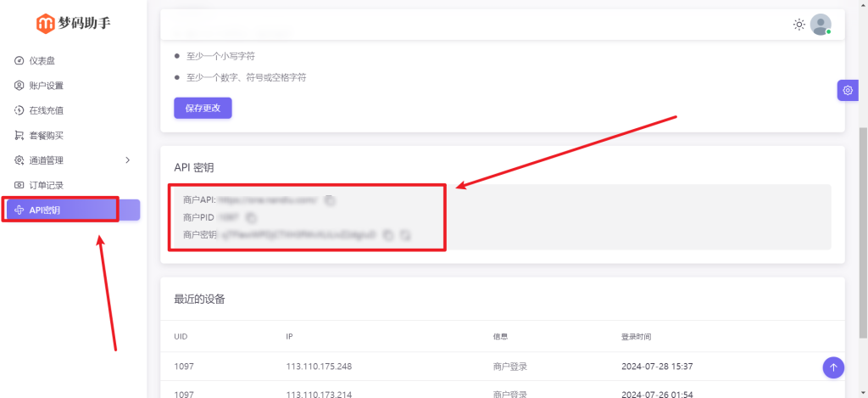Select 套餐购买 in the sidebar
The image size is (868, 398).
pos(47,135)
